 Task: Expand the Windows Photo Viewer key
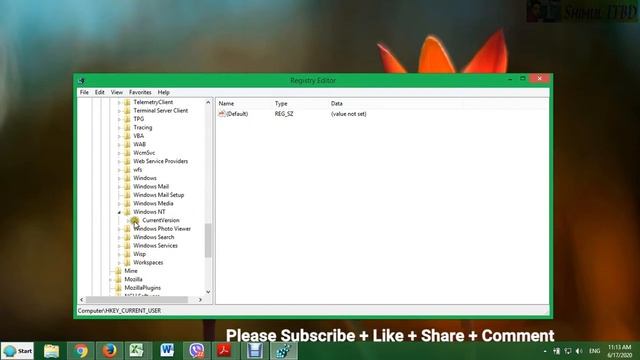point(119,229)
